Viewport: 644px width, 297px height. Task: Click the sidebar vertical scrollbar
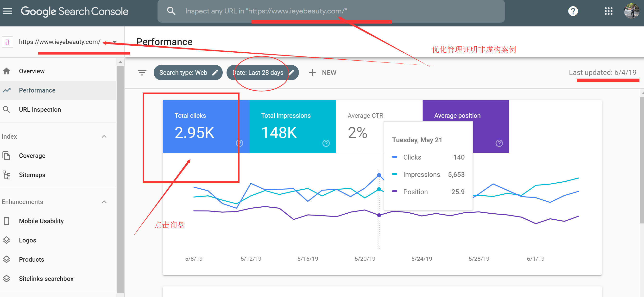pyautogui.click(x=120, y=179)
